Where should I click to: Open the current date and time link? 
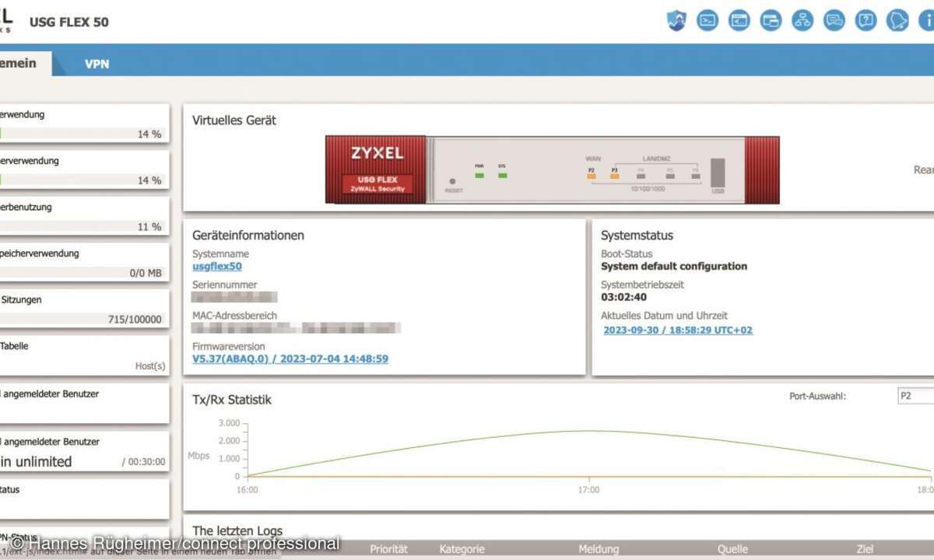point(678,330)
